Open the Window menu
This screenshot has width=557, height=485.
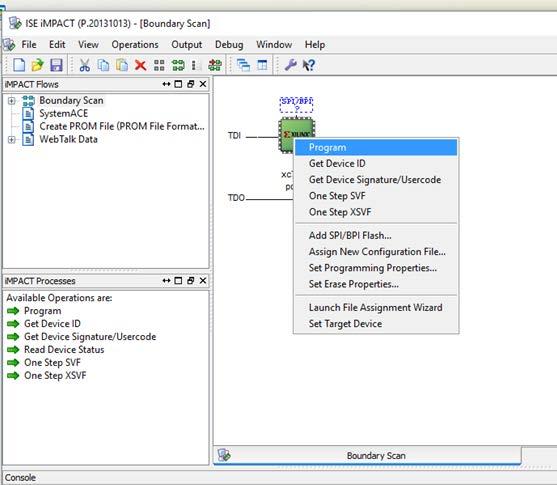pyautogui.click(x=274, y=45)
